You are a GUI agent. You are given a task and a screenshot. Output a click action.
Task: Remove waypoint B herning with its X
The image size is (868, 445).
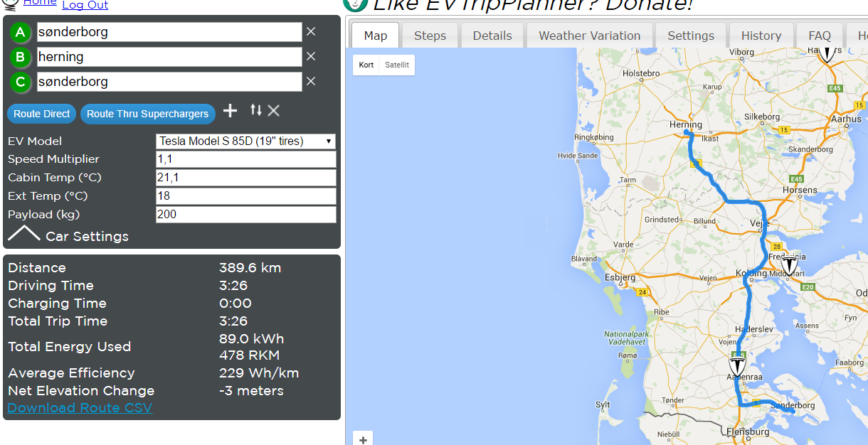[x=311, y=56]
